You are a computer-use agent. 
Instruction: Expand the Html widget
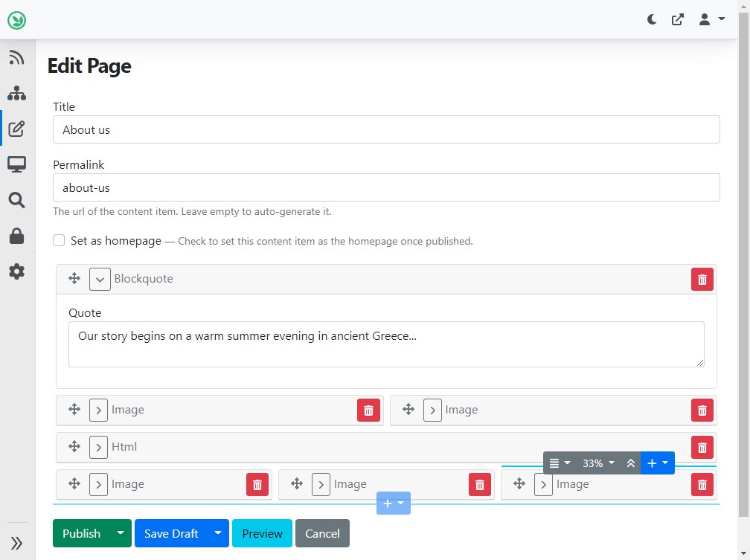[x=98, y=448]
